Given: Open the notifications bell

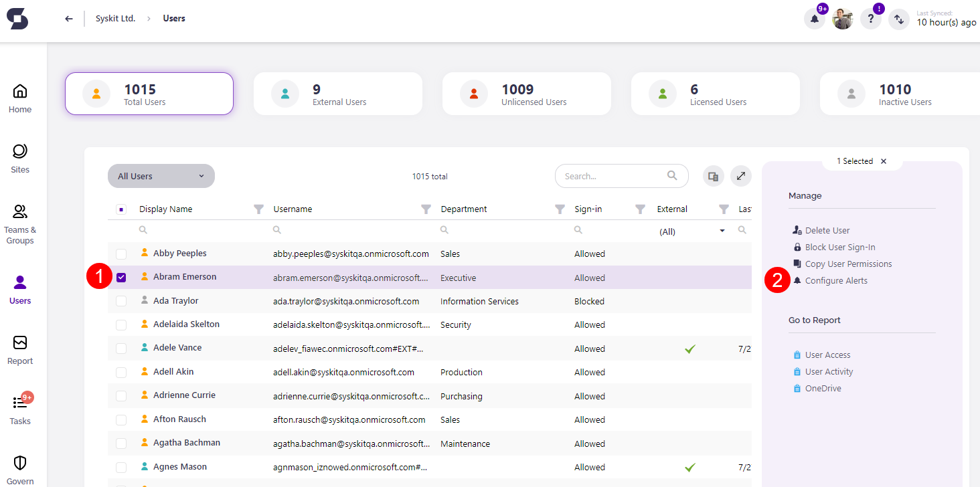Looking at the screenshot, I should tap(814, 18).
